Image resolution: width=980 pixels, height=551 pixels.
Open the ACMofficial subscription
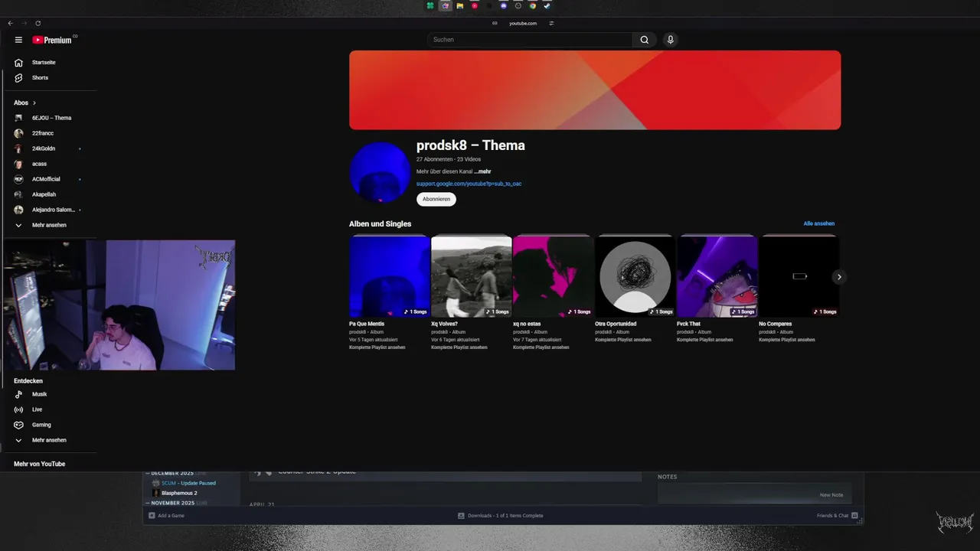[x=46, y=179]
